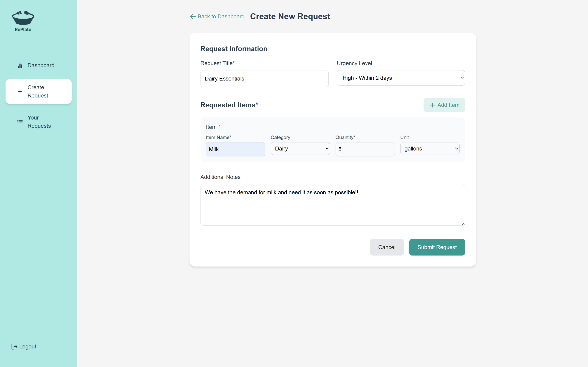Click into the Quantity field
The image size is (588, 367).
[x=365, y=149]
